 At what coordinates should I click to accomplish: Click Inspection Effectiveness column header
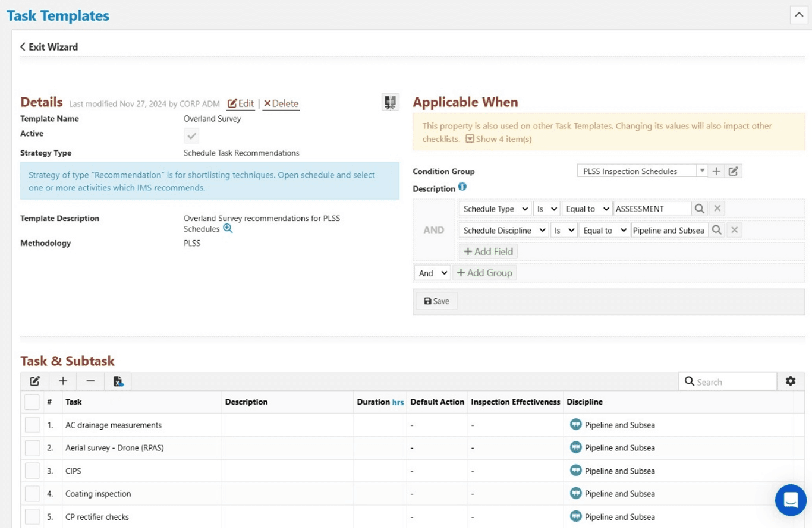click(x=515, y=402)
